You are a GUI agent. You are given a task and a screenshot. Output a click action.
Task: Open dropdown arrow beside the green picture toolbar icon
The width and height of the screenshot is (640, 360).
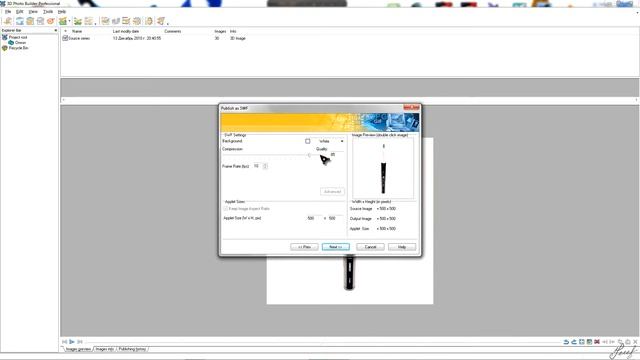pyautogui.click(x=69, y=21)
